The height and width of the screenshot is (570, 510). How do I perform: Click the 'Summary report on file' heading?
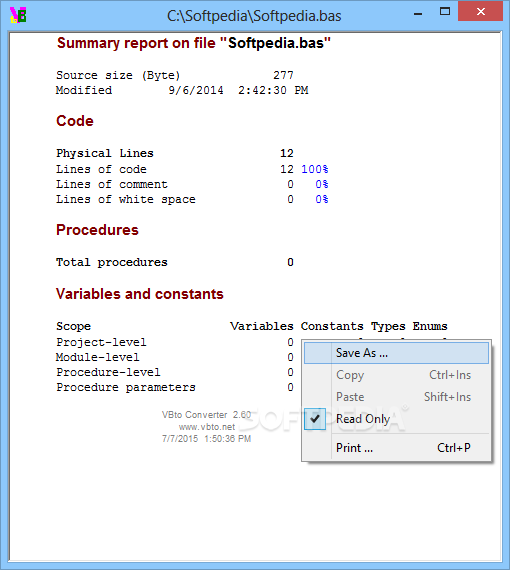point(194,43)
